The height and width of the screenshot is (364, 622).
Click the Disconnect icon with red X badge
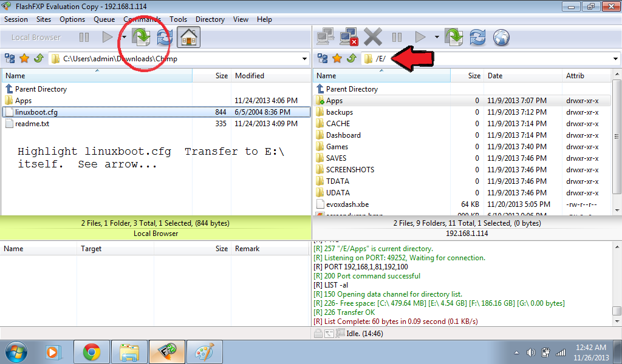coord(349,37)
